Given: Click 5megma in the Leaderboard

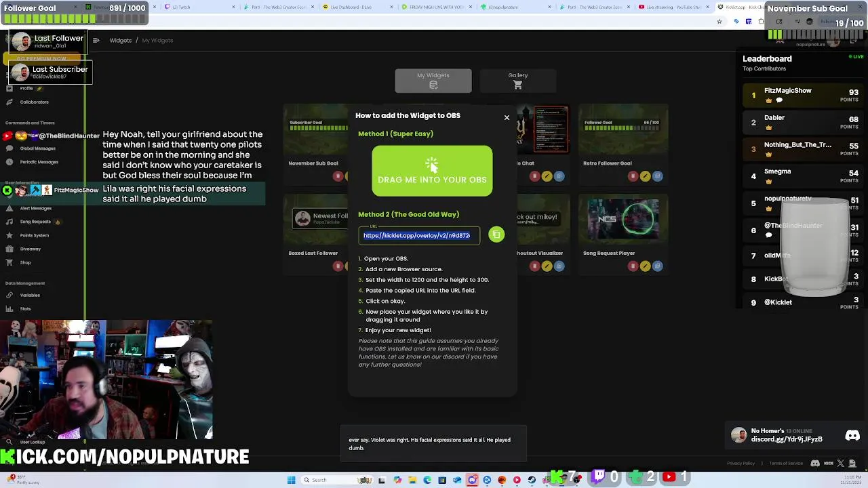Looking at the screenshot, I should pos(778,171).
